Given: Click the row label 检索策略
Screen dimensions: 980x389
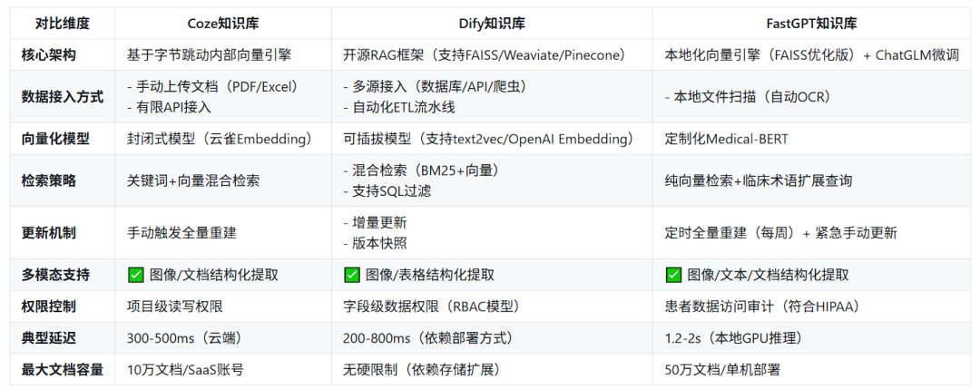Looking at the screenshot, I should point(48,181).
